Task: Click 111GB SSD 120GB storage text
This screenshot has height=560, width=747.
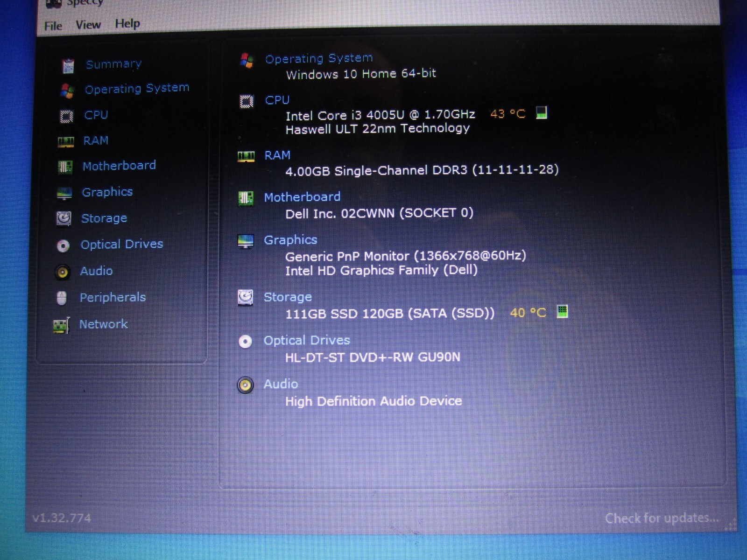Action: 389,313
